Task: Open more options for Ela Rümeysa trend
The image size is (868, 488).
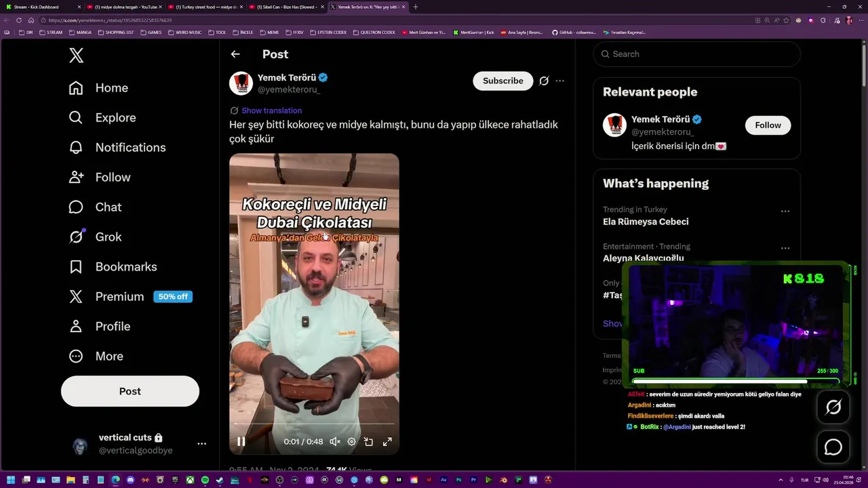Action: tap(785, 211)
